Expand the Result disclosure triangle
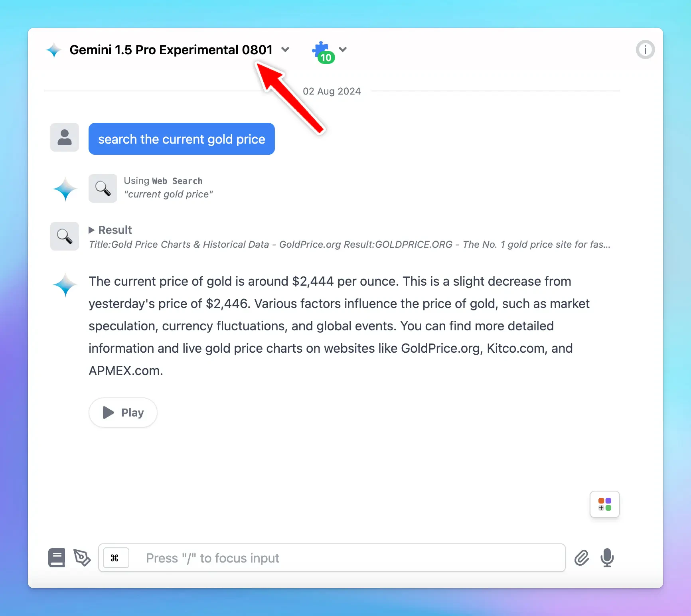The width and height of the screenshot is (691, 616). point(91,230)
